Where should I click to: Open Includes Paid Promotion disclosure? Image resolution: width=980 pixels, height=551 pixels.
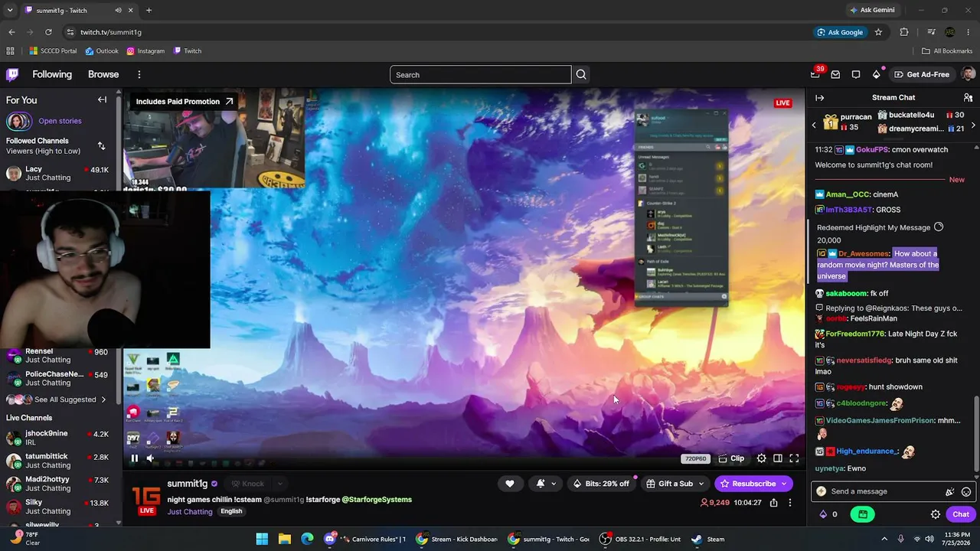[x=185, y=101]
